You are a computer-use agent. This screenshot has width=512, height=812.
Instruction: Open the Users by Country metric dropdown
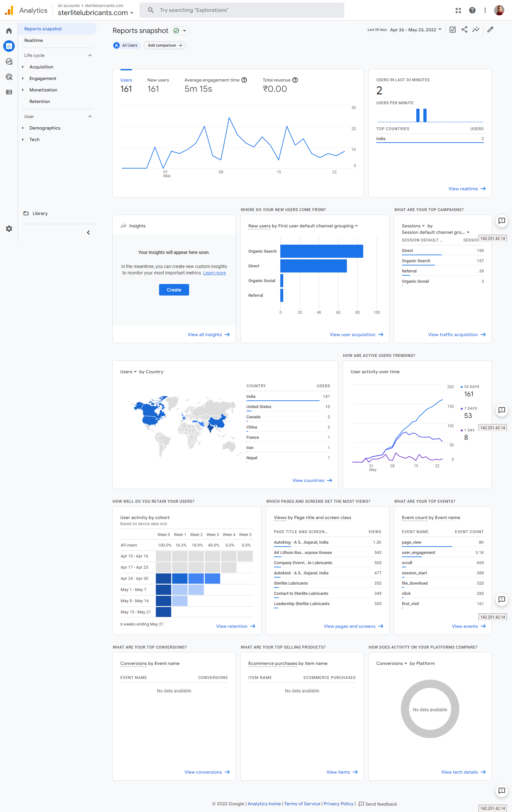pos(129,372)
